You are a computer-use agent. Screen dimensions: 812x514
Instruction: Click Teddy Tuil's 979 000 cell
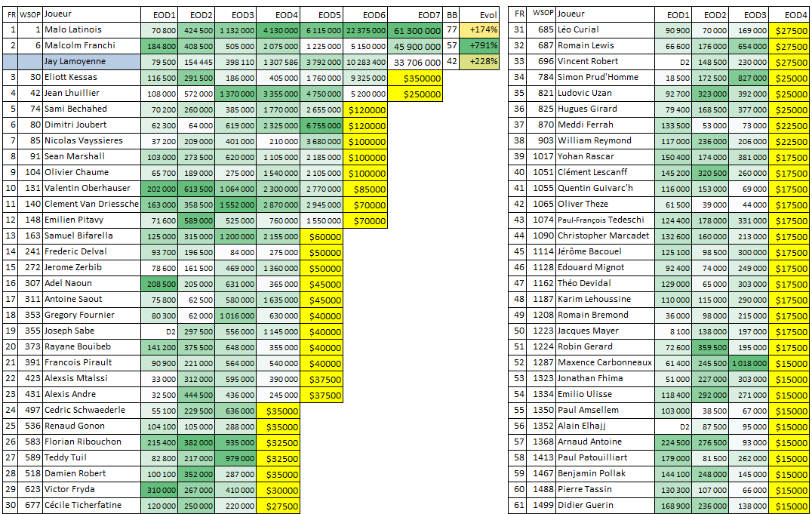pyautogui.click(x=235, y=459)
